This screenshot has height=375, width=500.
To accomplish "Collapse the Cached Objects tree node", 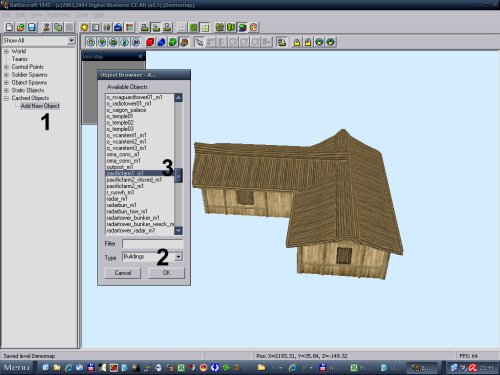I will (6, 98).
